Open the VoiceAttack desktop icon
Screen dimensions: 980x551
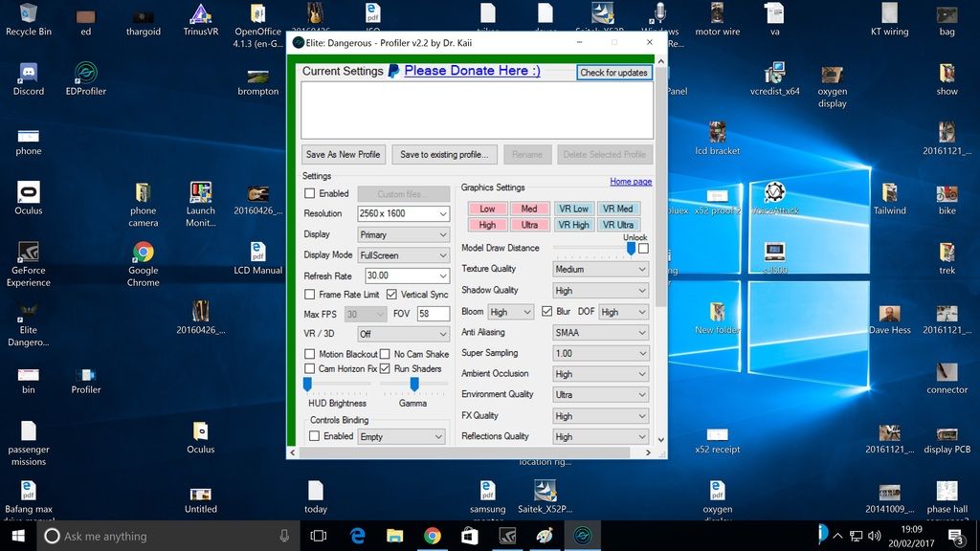774,198
